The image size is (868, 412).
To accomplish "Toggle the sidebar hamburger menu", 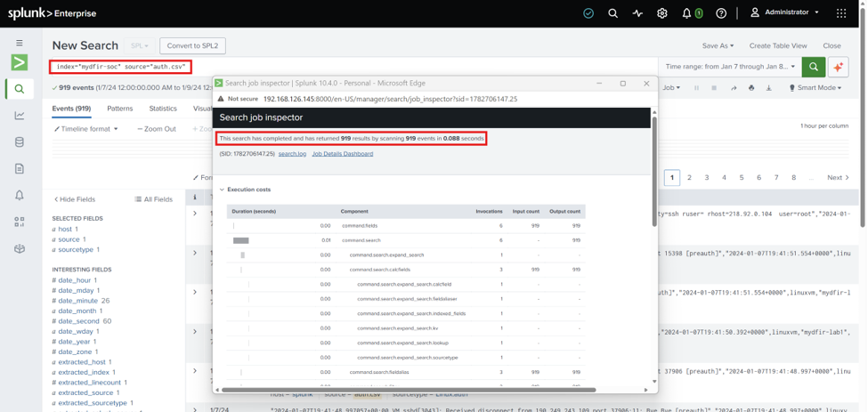I will 20,43.
